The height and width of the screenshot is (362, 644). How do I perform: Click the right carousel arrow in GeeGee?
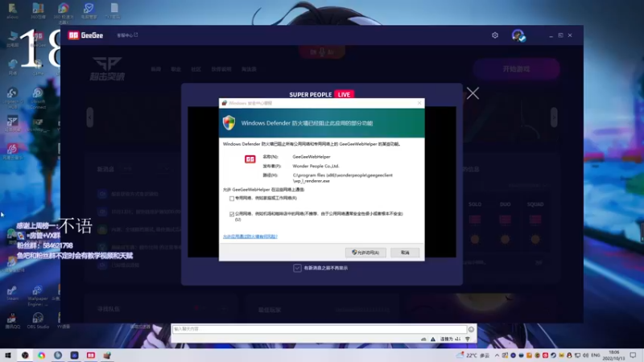point(554,117)
